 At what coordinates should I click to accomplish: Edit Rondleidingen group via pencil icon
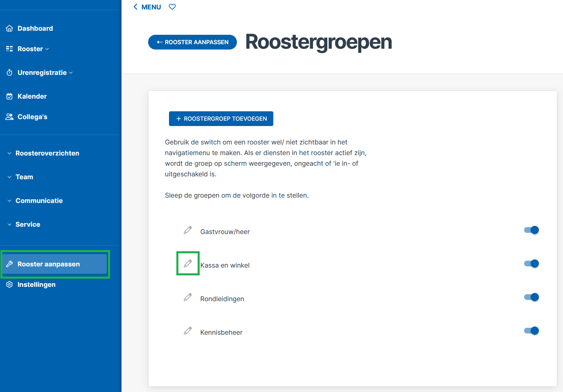tap(188, 297)
